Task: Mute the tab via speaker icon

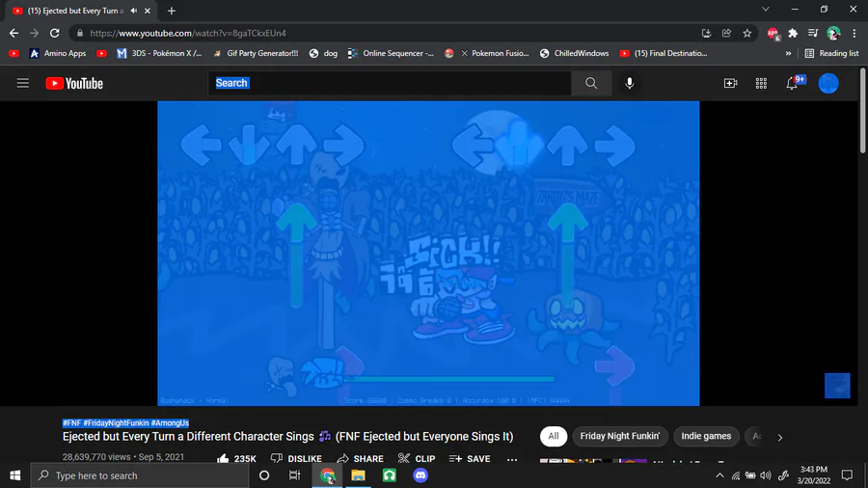Action: tap(134, 11)
